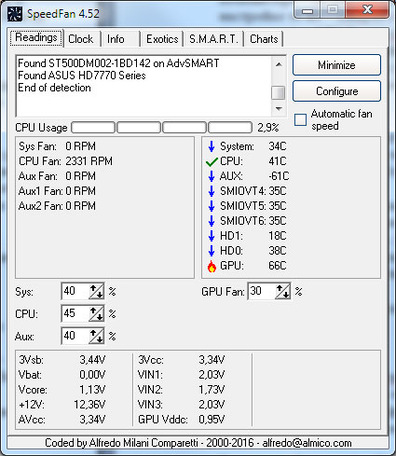Click the fourth CPU Usage bar next to 2,9%
The width and height of the screenshot is (396, 456).
coord(230,127)
